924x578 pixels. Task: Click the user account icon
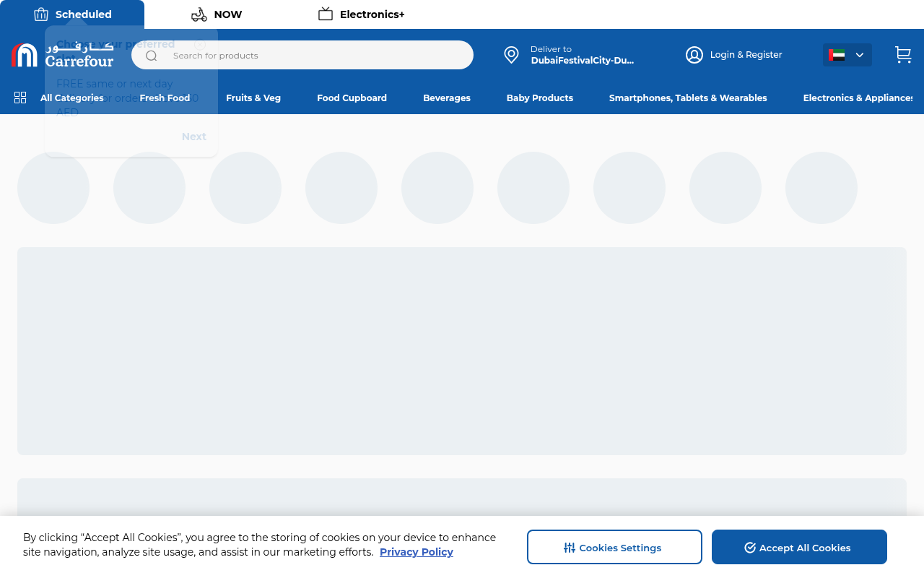tap(694, 55)
